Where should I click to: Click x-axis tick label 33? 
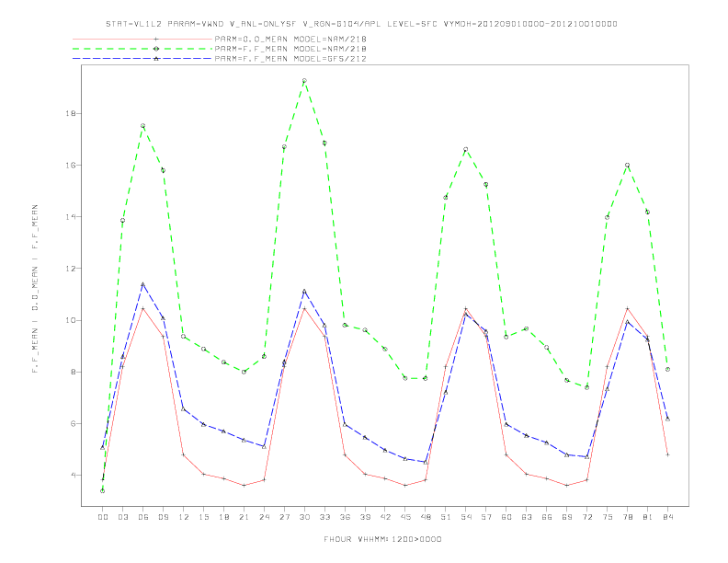point(324,517)
